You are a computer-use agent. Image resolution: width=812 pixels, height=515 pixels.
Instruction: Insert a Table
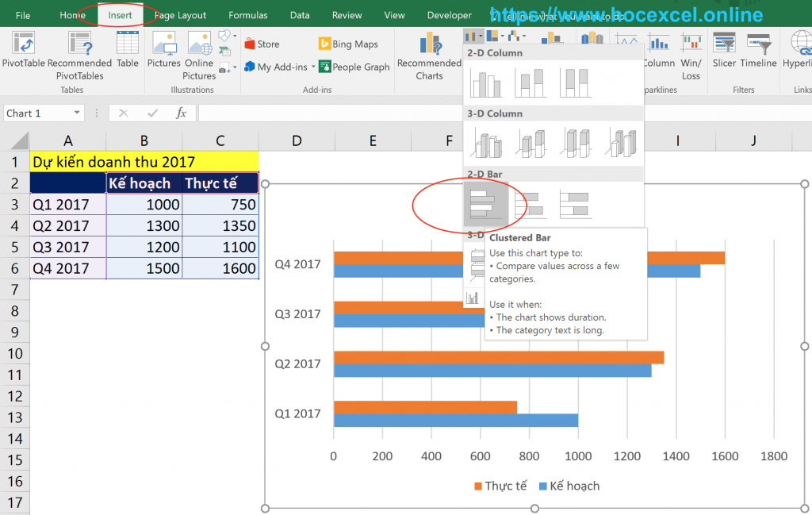coord(128,56)
